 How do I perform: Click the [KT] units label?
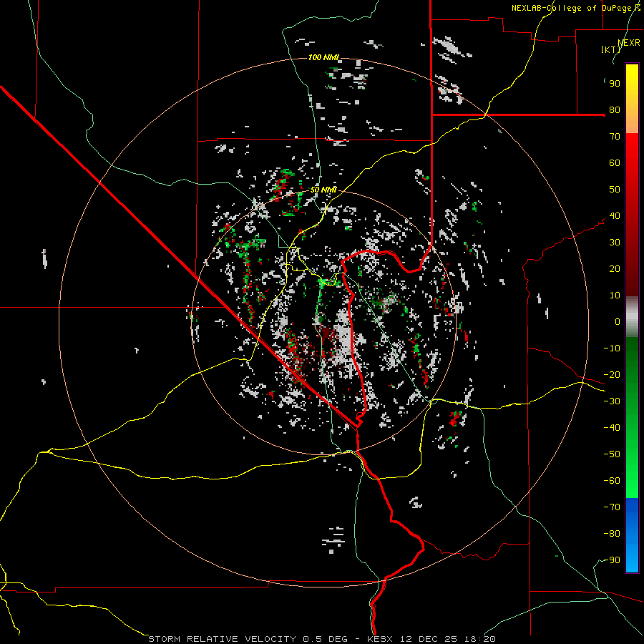coord(611,49)
